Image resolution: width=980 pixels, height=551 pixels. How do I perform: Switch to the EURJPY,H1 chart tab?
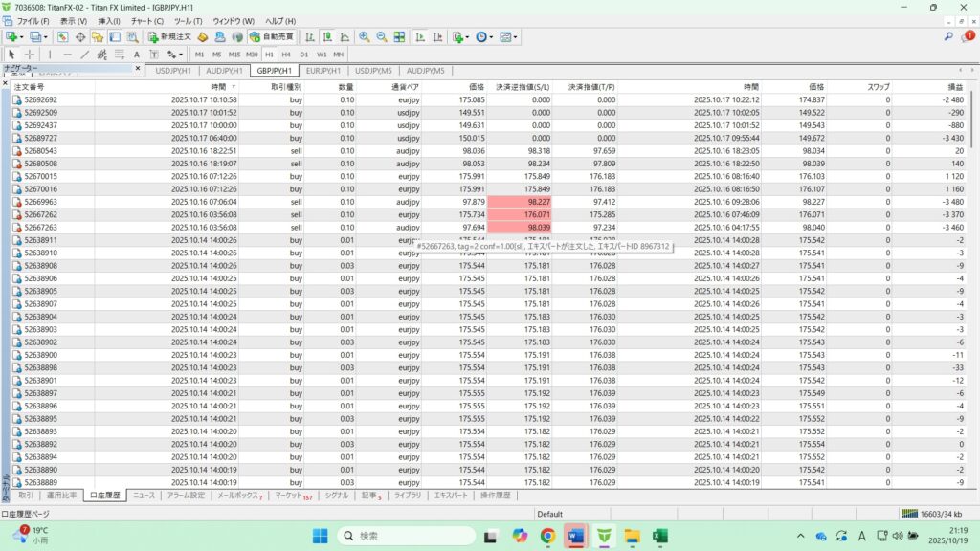(323, 71)
